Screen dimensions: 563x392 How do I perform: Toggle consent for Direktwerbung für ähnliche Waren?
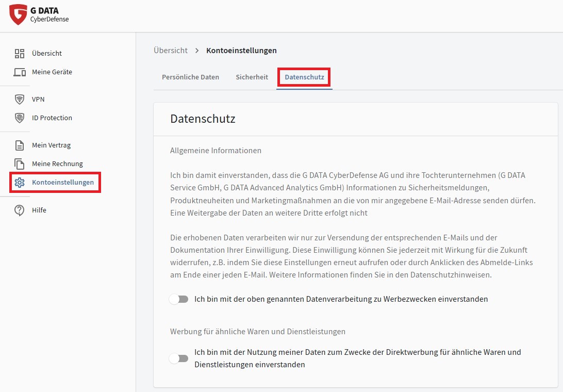[179, 358]
